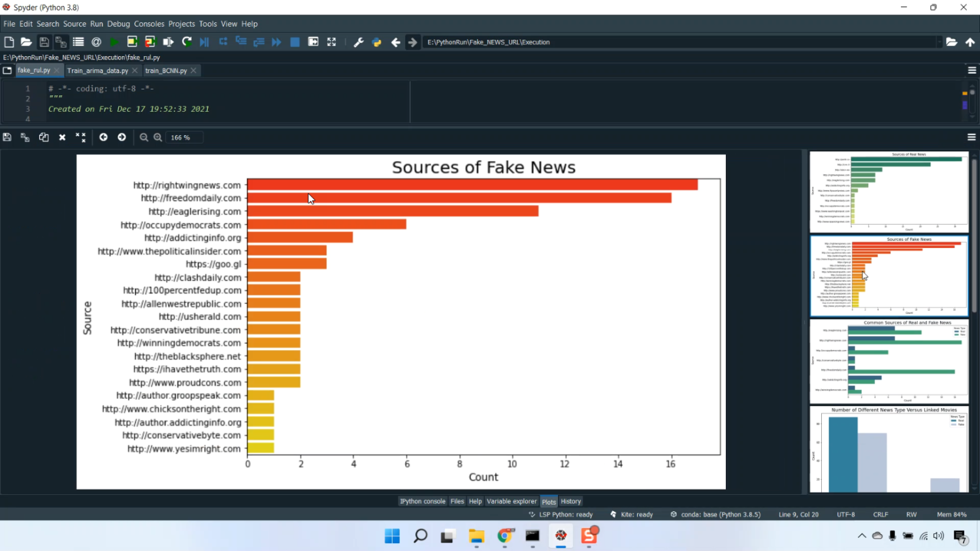Screen dimensions: 980x551
Task: Remove all plots using the multi-X icon
Action: [x=80, y=137]
